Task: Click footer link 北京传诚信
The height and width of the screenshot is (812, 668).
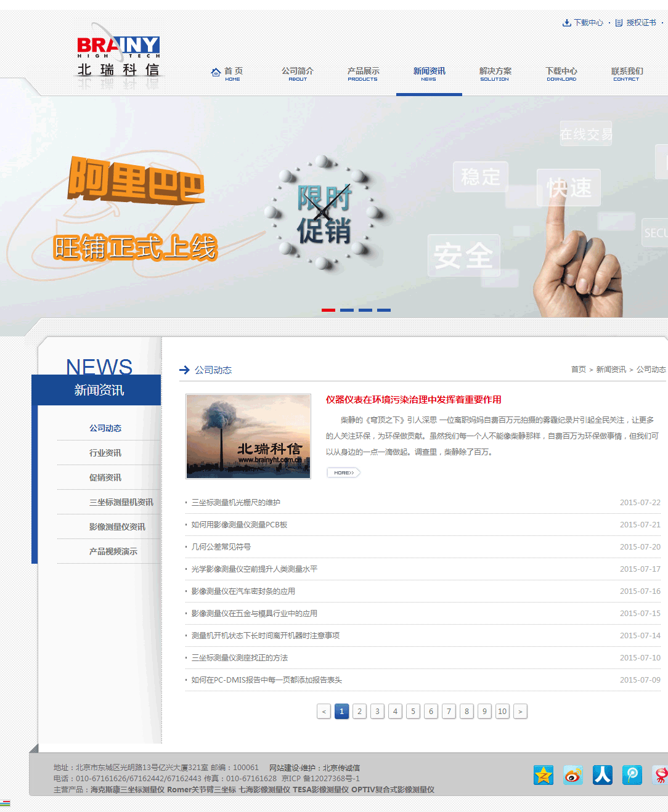Action: click(x=341, y=768)
